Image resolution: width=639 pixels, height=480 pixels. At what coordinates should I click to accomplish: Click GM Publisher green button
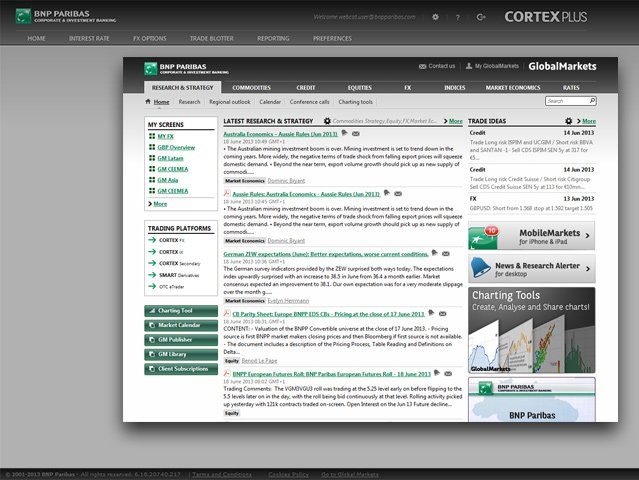coord(181,340)
